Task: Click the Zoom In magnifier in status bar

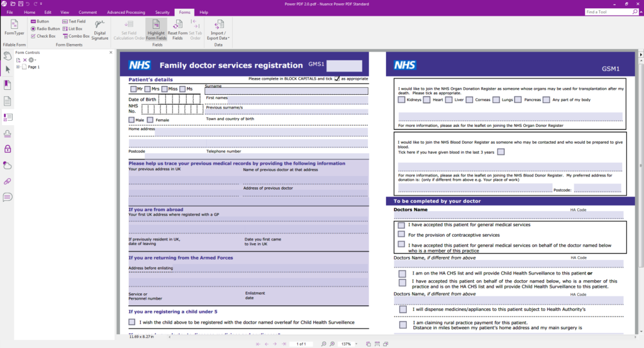Action: click(332, 344)
